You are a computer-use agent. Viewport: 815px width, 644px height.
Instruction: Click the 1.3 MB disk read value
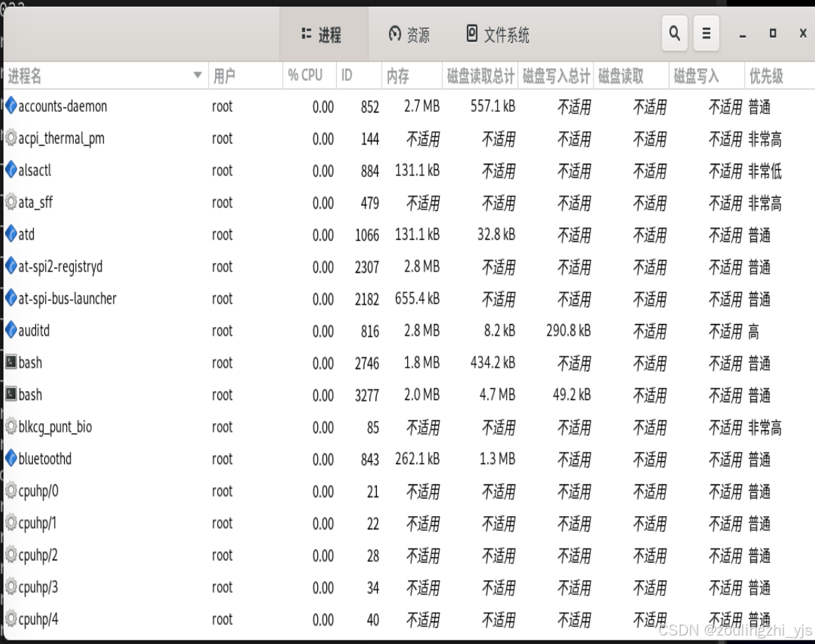[x=497, y=459]
